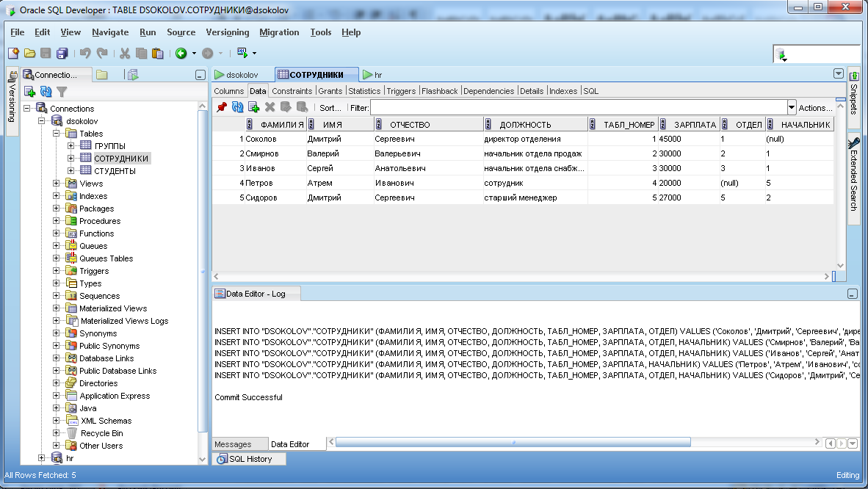Screen dimensions: 868x489
Task: Select the Sequences node
Action: (x=99, y=296)
